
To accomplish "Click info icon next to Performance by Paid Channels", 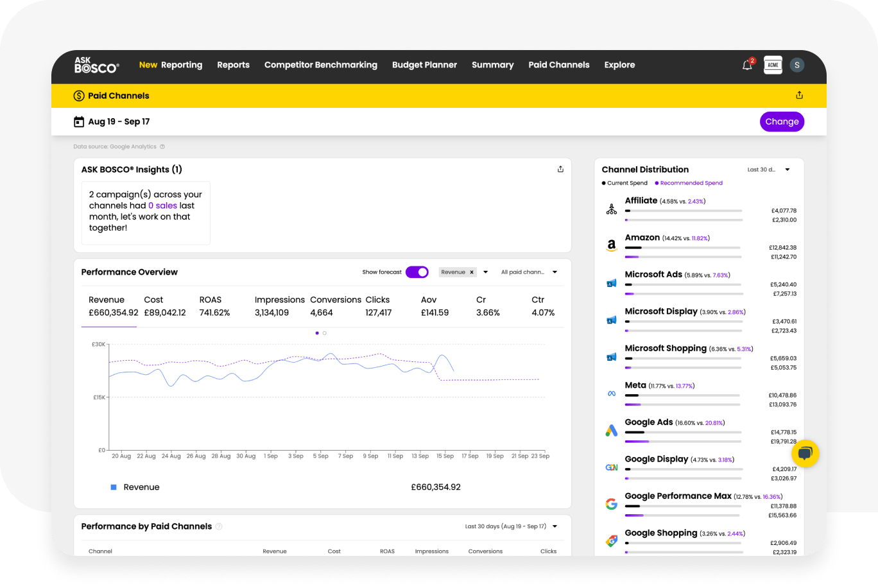I will [x=219, y=526].
